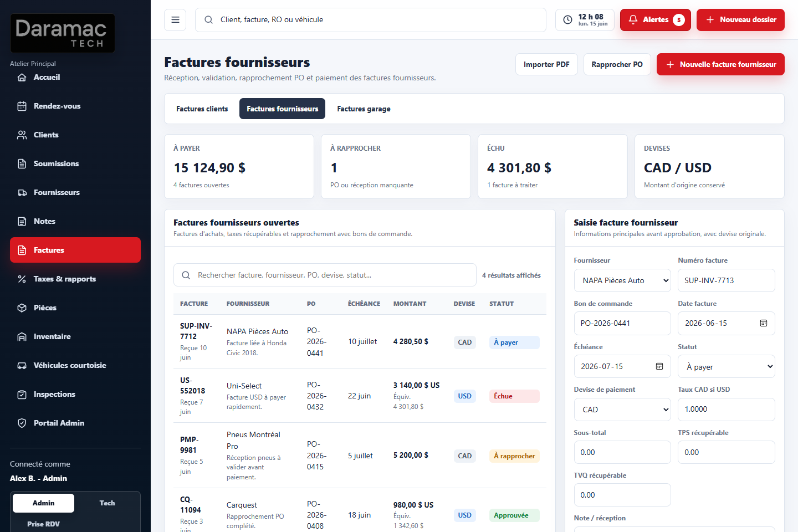
Task: Click the bell icon in Alertes
Action: pyautogui.click(x=633, y=20)
